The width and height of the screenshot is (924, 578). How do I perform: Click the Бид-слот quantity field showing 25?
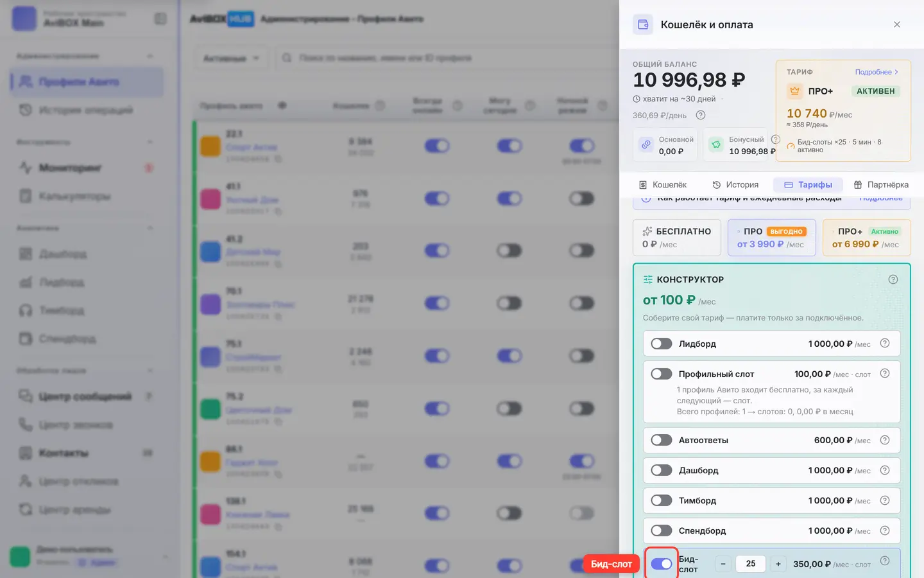click(x=751, y=564)
